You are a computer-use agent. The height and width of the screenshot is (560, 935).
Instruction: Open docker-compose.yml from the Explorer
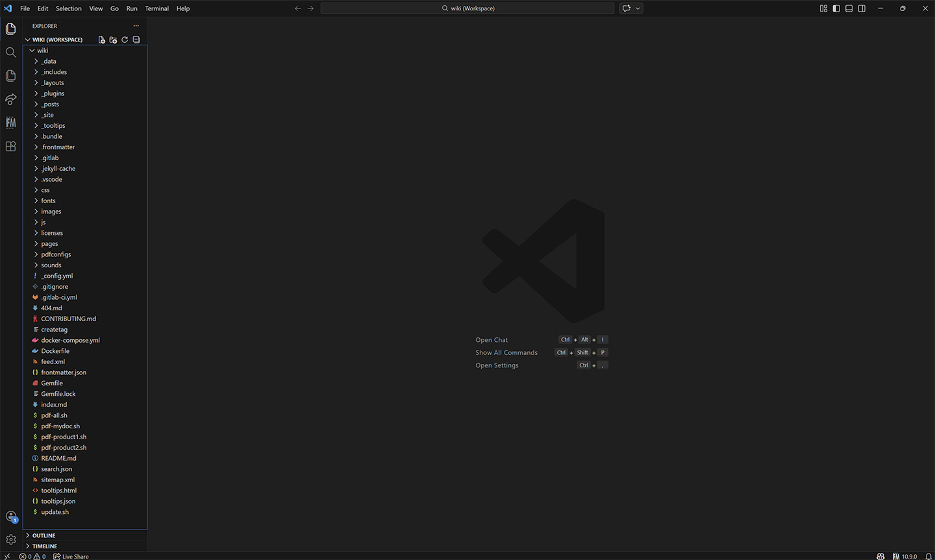click(85, 340)
